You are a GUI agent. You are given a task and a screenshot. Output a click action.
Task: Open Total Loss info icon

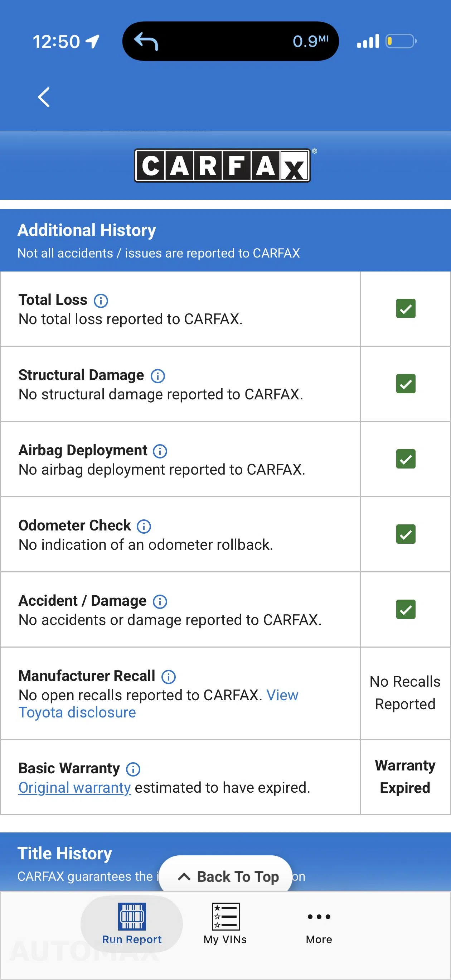(101, 301)
